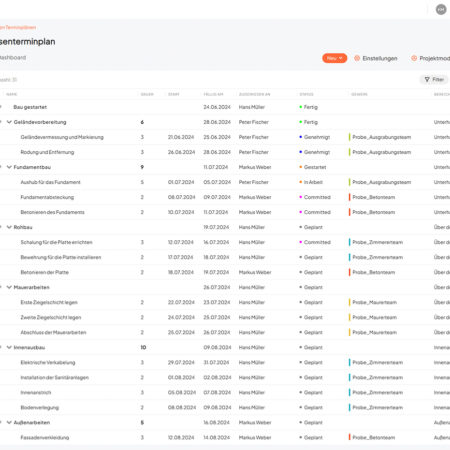
Task: Open Einstellungen settings
Action: point(376,58)
